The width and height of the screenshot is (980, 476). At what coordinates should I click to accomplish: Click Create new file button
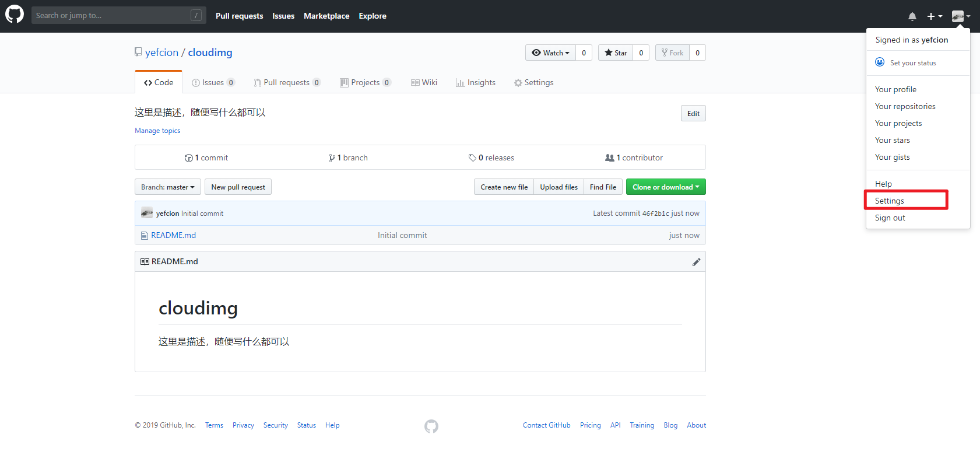click(504, 187)
